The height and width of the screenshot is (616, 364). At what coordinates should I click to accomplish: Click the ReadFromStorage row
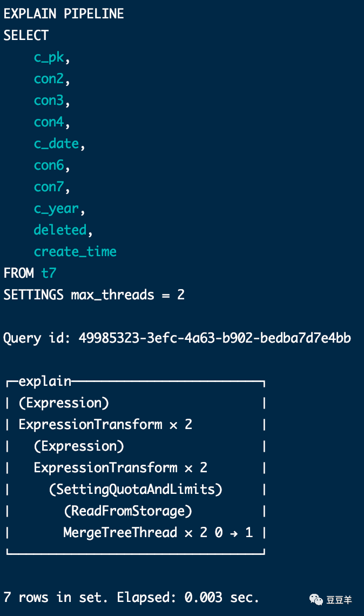pyautogui.click(x=128, y=511)
